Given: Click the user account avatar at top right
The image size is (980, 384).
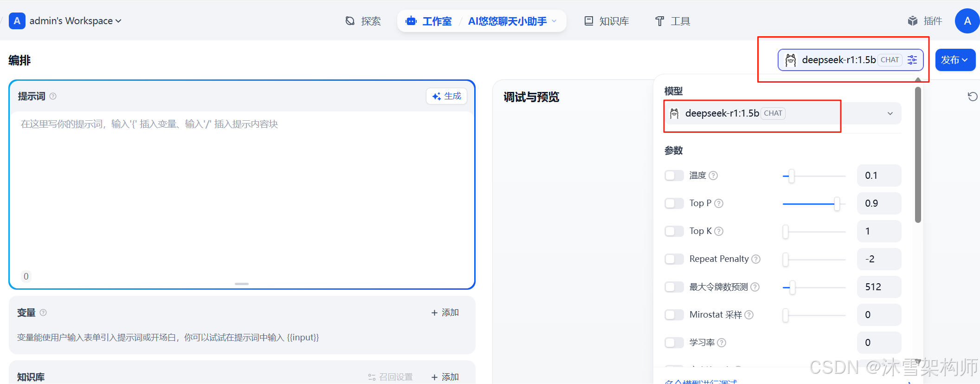Looking at the screenshot, I should [x=967, y=21].
